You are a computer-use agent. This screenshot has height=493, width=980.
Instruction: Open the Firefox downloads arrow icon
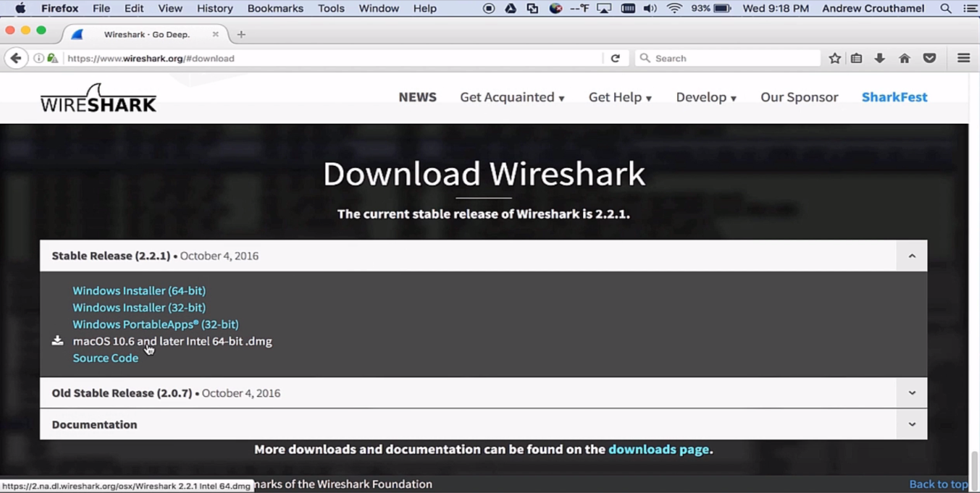pyautogui.click(x=880, y=58)
